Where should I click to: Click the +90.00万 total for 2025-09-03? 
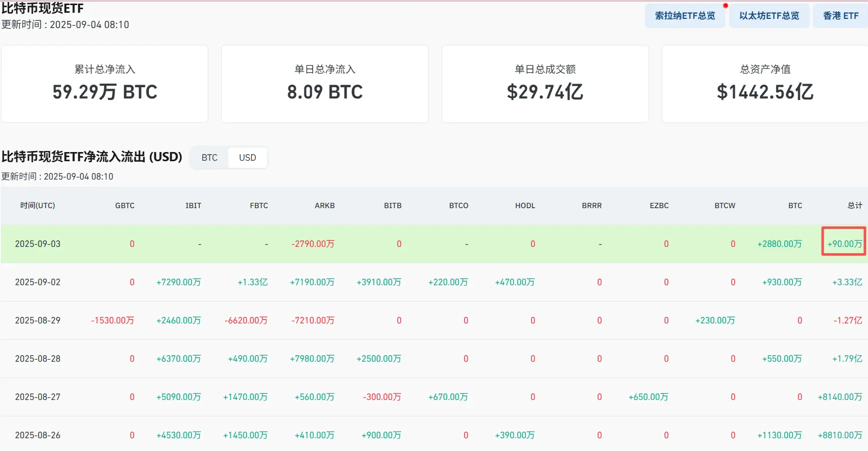(x=845, y=244)
